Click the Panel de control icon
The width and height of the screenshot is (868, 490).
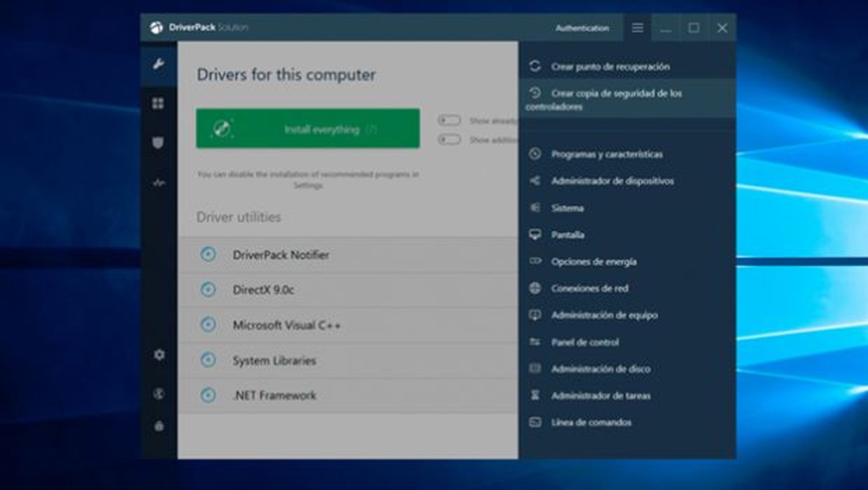(x=535, y=342)
